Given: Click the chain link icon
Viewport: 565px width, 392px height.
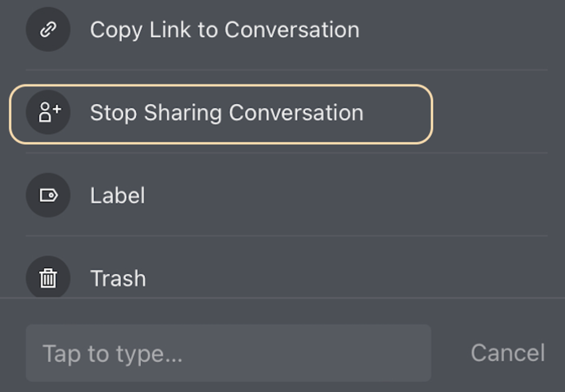Looking at the screenshot, I should tap(48, 29).
